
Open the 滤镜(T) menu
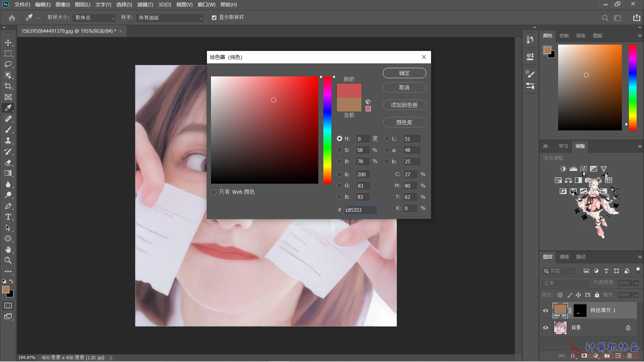pos(145,5)
